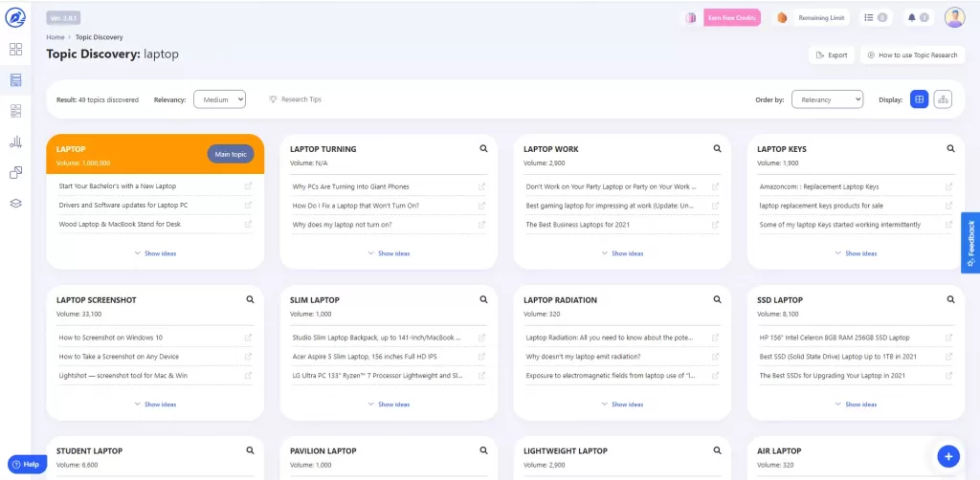Open external link for 'How to Screenshot on Windows 10'
Screen dimensions: 980x480
pyautogui.click(x=248, y=338)
